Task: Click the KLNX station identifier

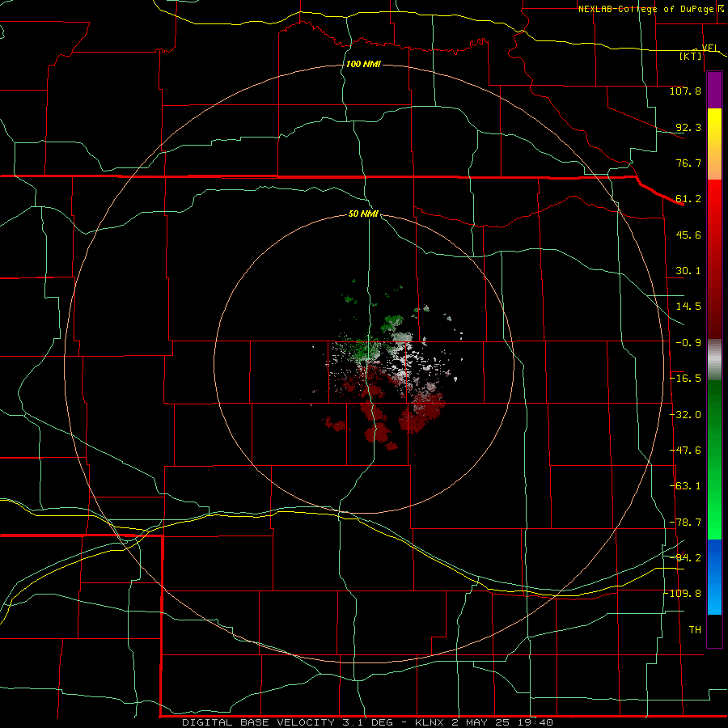Action: (430, 722)
